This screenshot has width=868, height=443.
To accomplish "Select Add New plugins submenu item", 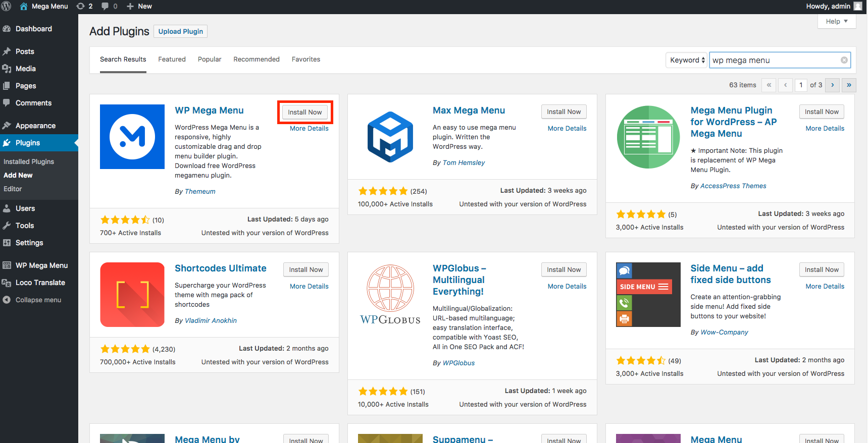I will [18, 175].
